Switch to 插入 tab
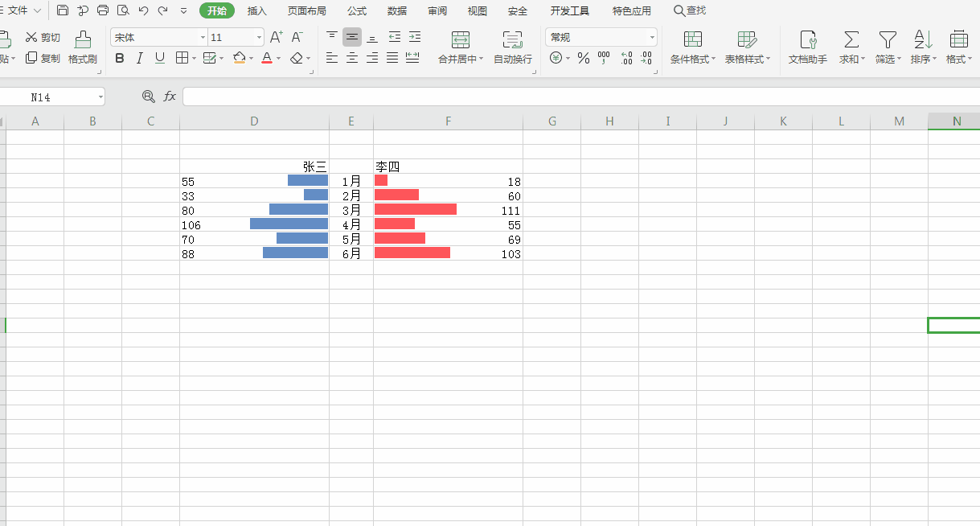 [257, 11]
